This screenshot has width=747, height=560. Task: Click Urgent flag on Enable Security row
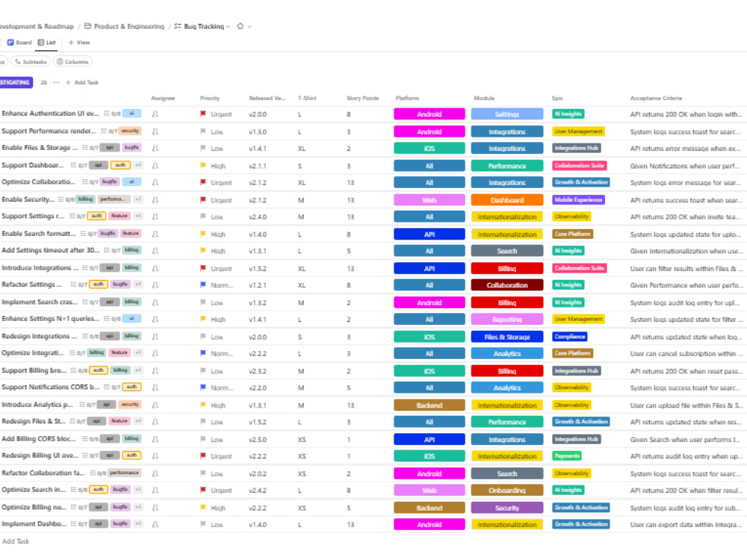203,200
